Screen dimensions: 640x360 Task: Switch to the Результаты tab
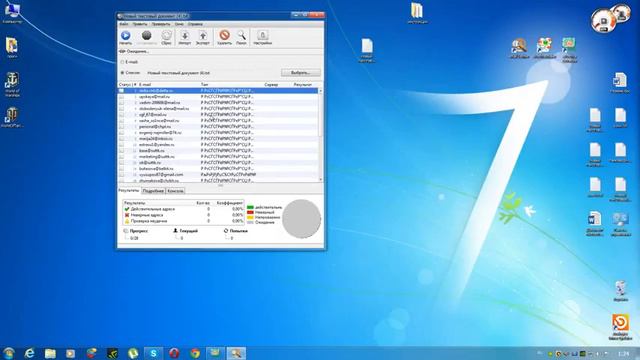pyautogui.click(x=129, y=190)
